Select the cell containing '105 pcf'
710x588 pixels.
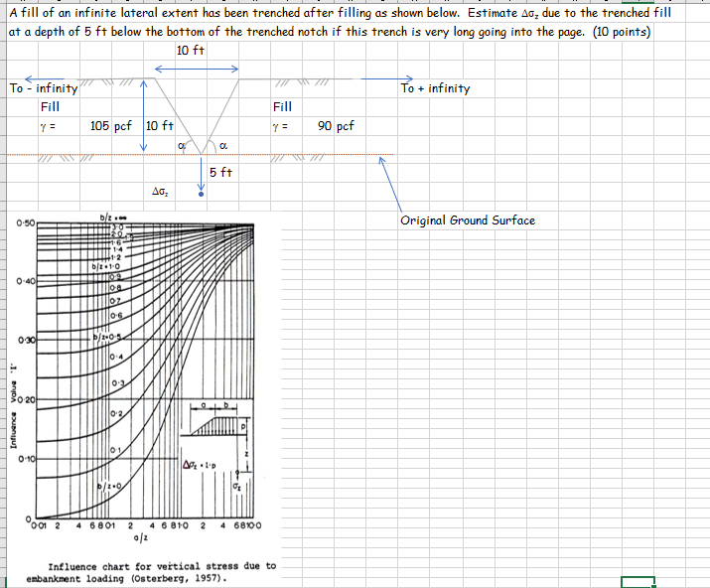111,125
